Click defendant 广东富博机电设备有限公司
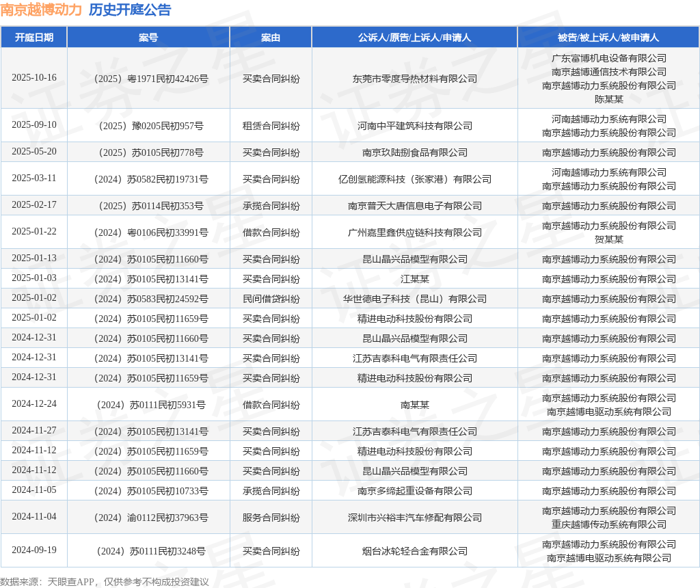The width and height of the screenshot is (700, 588). point(608,58)
